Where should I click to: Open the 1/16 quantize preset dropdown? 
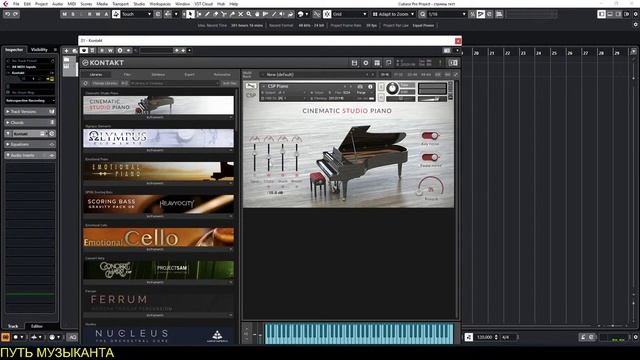point(447,14)
